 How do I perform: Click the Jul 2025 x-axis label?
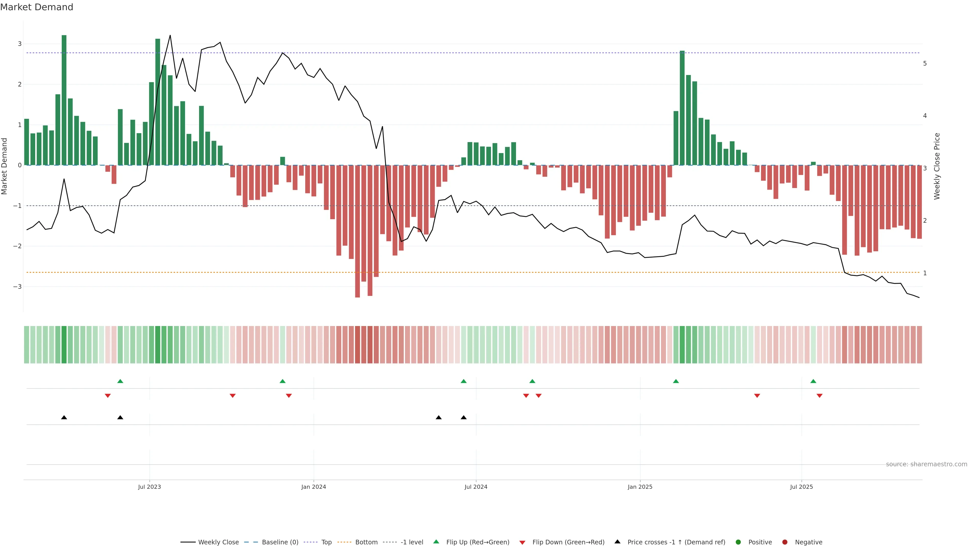801,487
